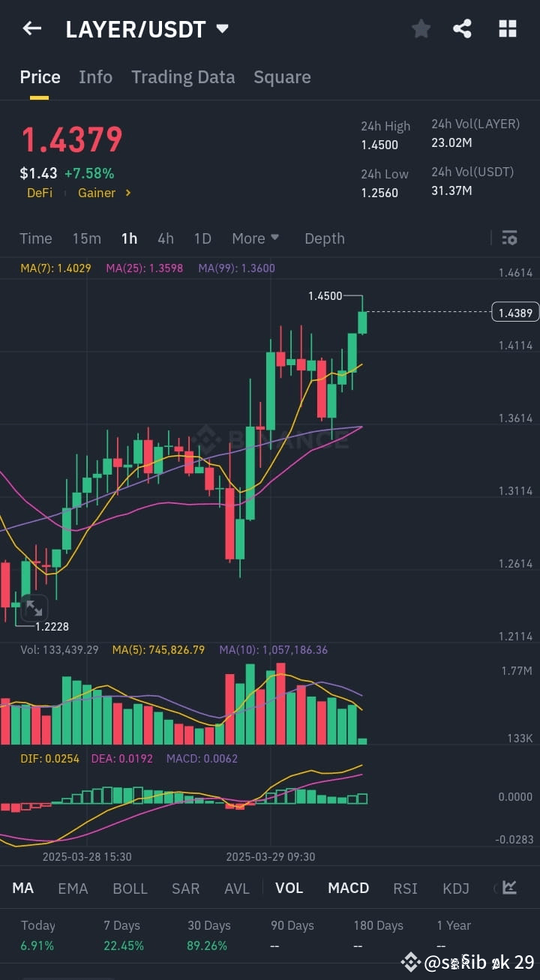The height and width of the screenshot is (980, 540).
Task: Open the More timeframe dropdown
Action: 256,238
